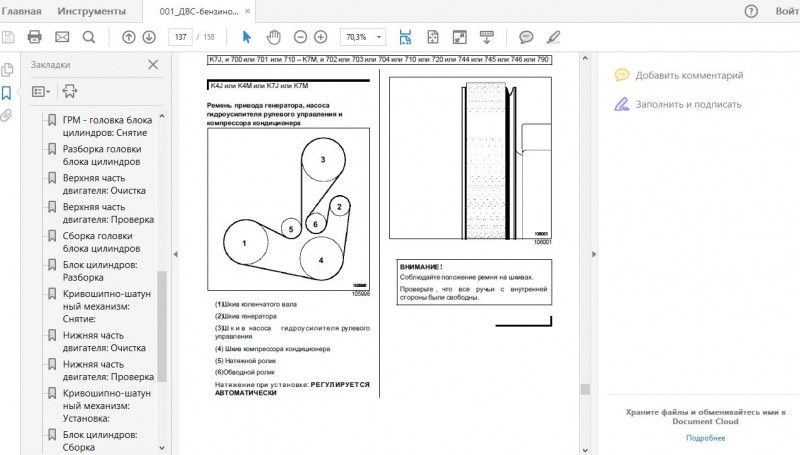Viewport: 800px width, 455px height.
Task: Activate the hand pan tool
Action: click(273, 37)
